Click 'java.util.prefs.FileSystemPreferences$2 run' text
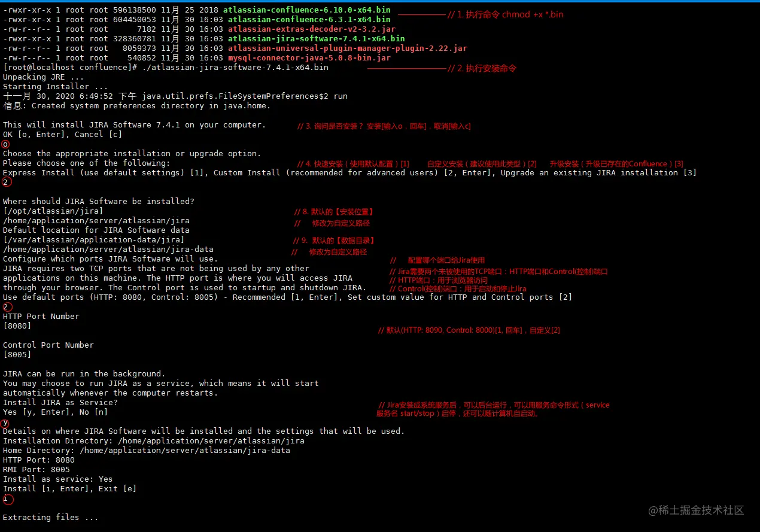This screenshot has height=532, width=760. click(244, 96)
